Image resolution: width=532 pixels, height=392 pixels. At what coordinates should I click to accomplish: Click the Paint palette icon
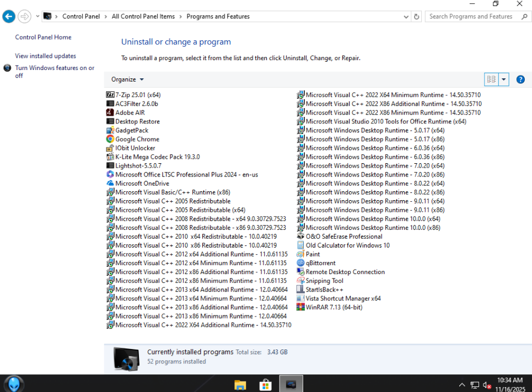tap(300, 254)
